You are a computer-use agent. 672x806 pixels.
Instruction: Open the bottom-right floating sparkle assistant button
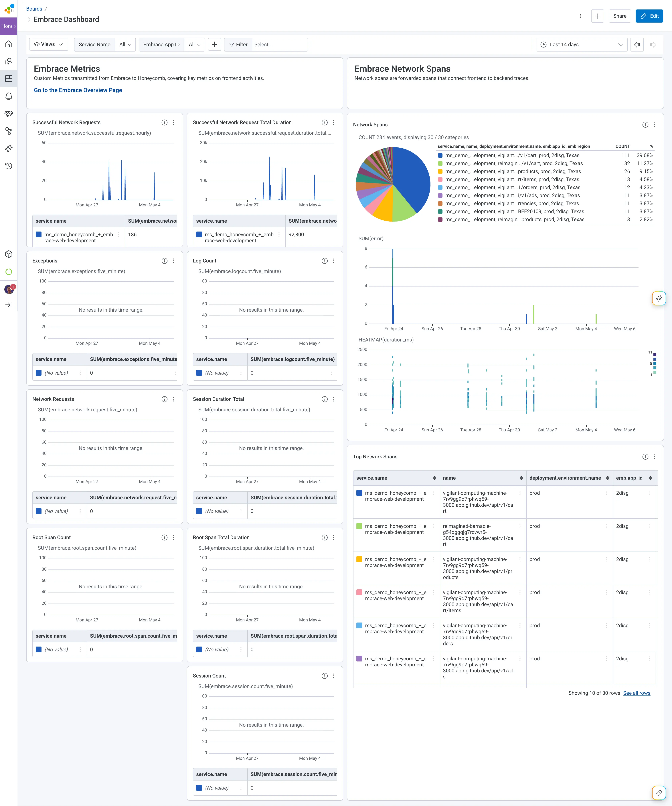click(659, 793)
